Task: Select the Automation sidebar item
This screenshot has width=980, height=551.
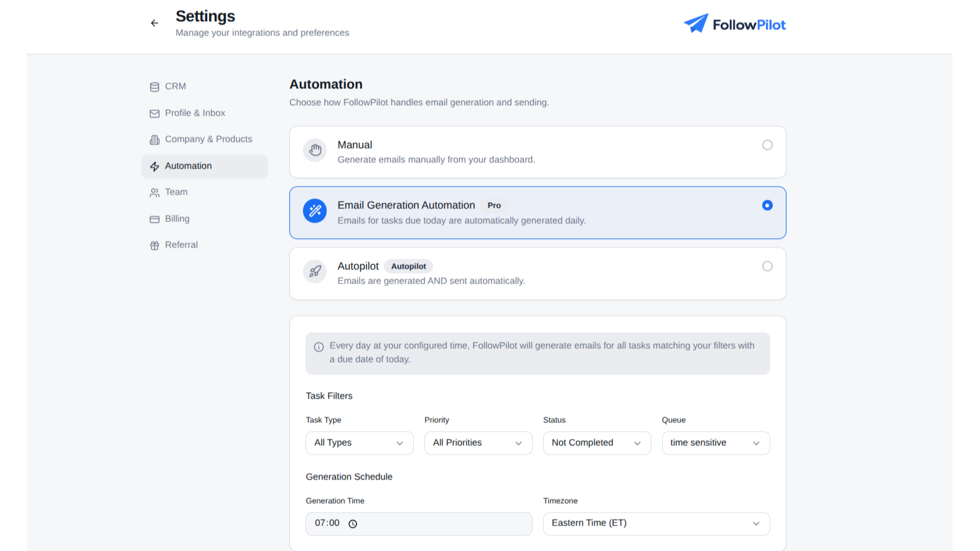Action: tap(205, 166)
